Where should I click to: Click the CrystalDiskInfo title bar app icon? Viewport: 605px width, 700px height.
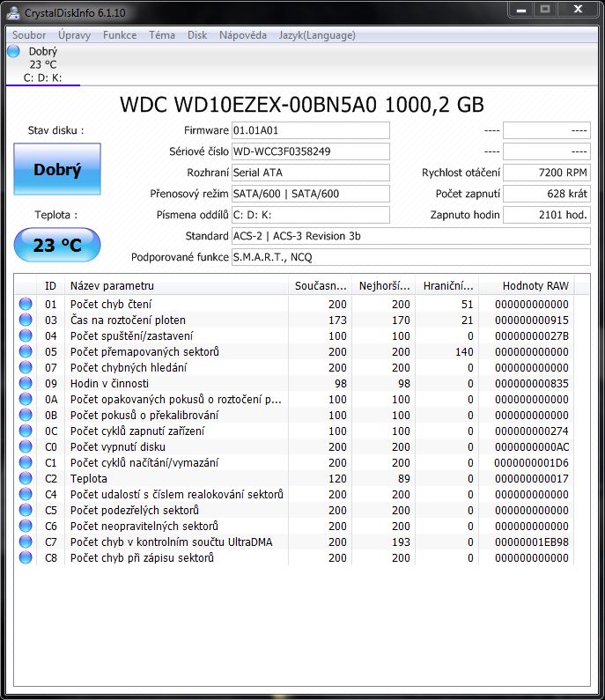pyautogui.click(x=13, y=12)
